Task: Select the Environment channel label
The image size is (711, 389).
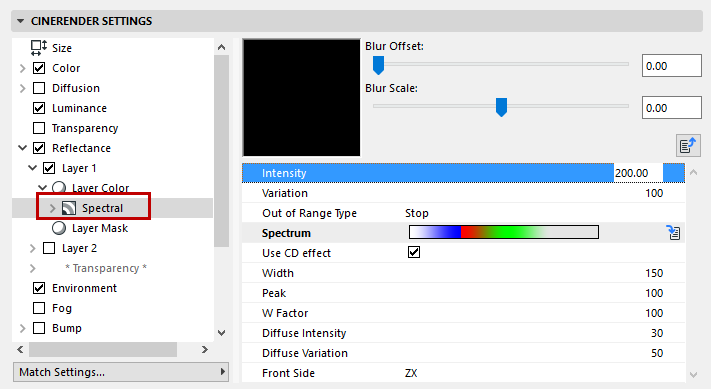Action: tap(84, 288)
